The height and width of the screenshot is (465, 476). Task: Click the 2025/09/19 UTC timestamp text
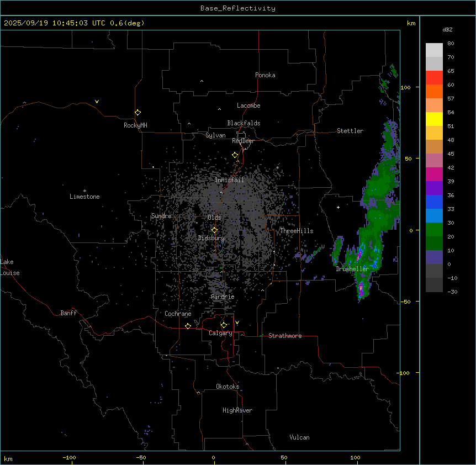(74, 23)
